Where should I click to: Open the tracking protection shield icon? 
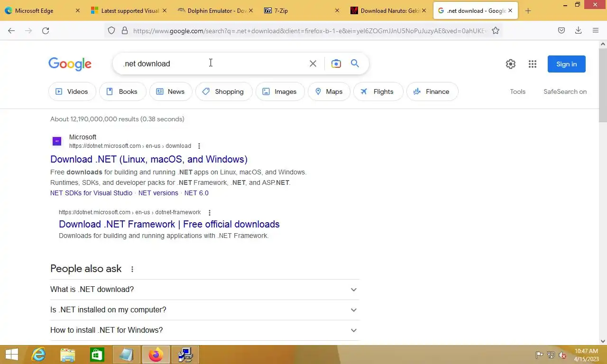[x=111, y=30]
